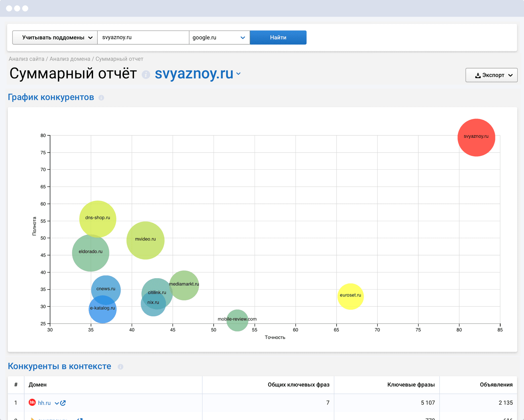The height and width of the screenshot is (420, 524).
Task: Select the dns-shop.ru bubble
Action: coord(98,219)
